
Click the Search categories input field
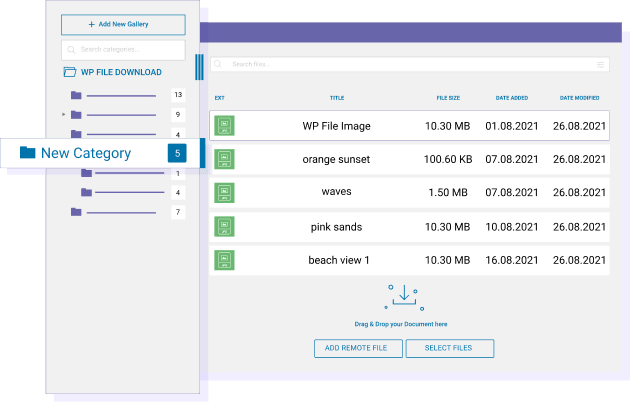tap(123, 50)
